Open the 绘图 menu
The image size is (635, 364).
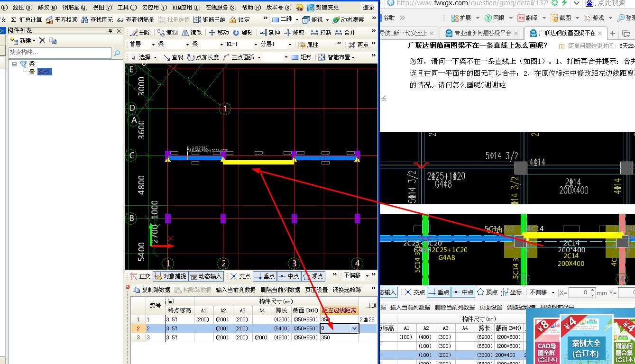23,8
